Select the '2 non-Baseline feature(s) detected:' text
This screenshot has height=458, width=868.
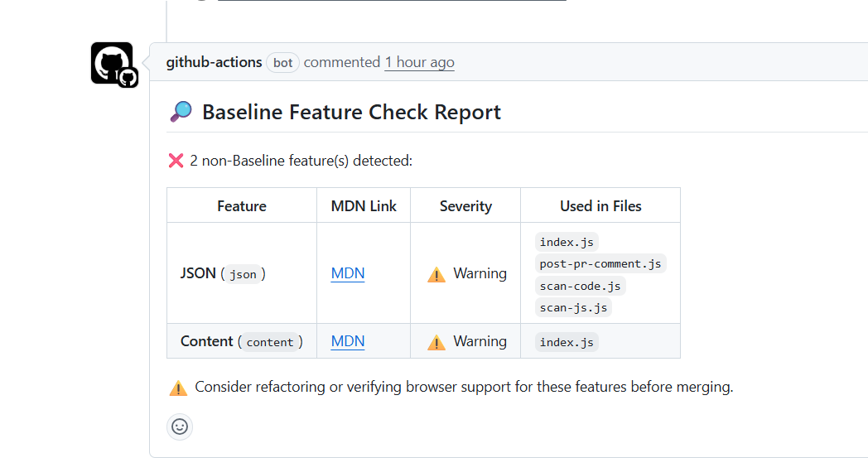pyautogui.click(x=301, y=161)
